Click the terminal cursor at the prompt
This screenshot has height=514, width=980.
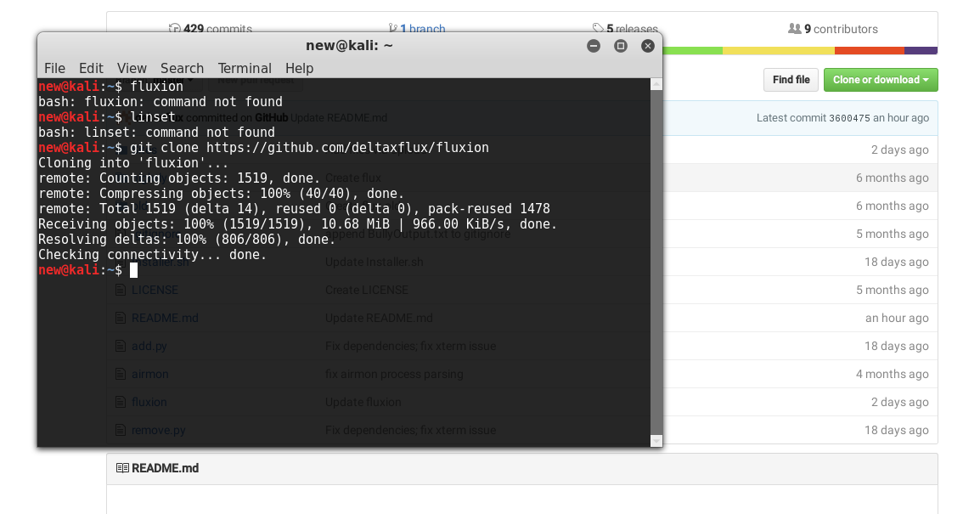[x=133, y=270]
